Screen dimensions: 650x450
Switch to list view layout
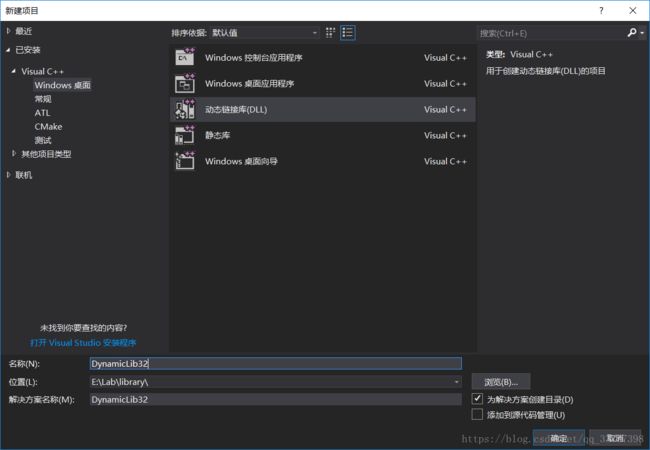348,33
